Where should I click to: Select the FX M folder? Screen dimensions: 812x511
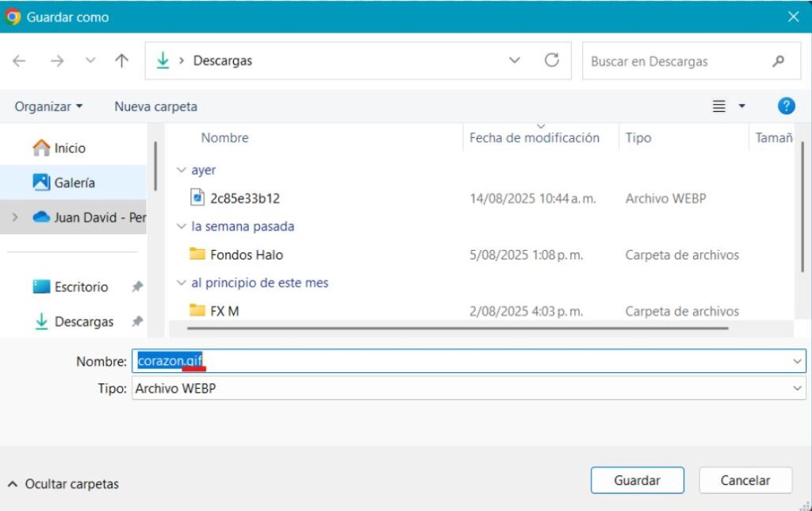click(224, 311)
